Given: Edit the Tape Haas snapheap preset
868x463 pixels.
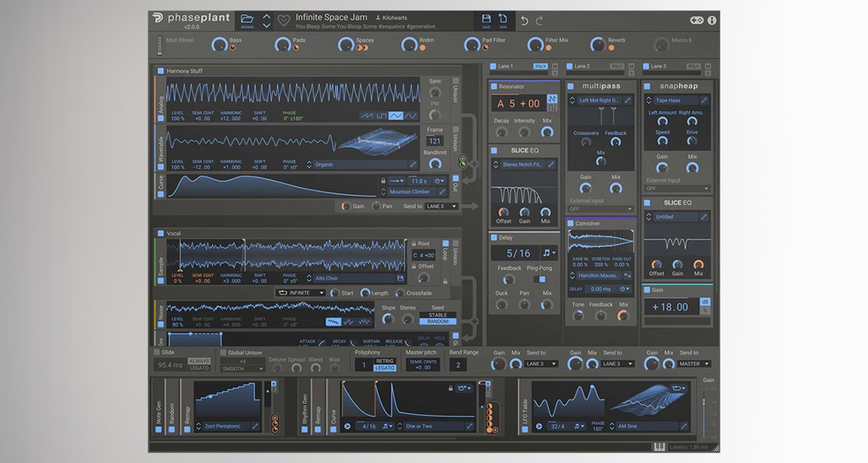Looking at the screenshot, I should tap(704, 100).
